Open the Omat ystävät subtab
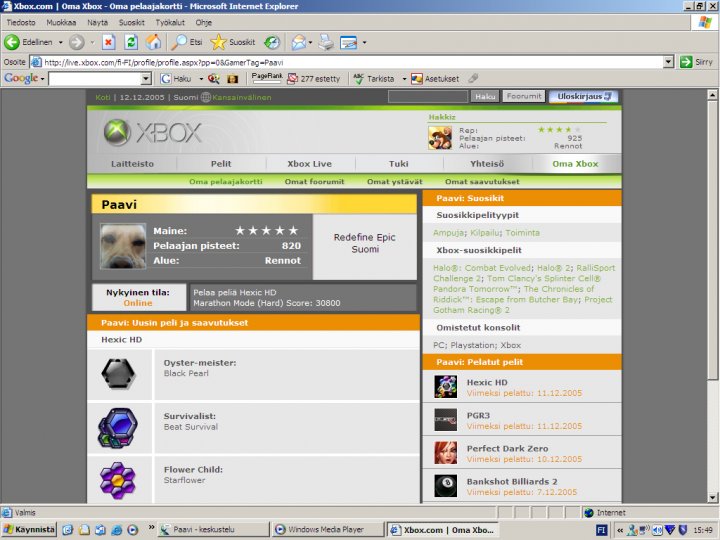The width and height of the screenshot is (720, 540). click(394, 181)
